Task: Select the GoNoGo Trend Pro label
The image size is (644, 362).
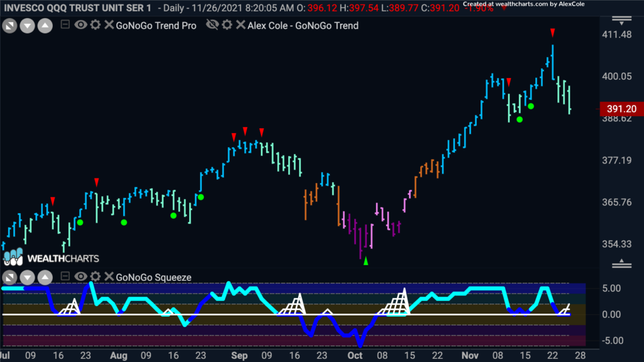Action: [x=156, y=25]
